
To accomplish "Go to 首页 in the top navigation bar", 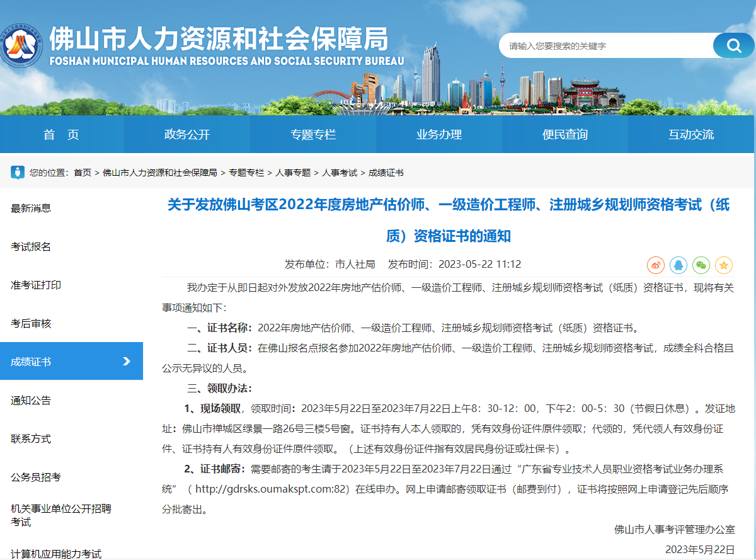I will (62, 134).
